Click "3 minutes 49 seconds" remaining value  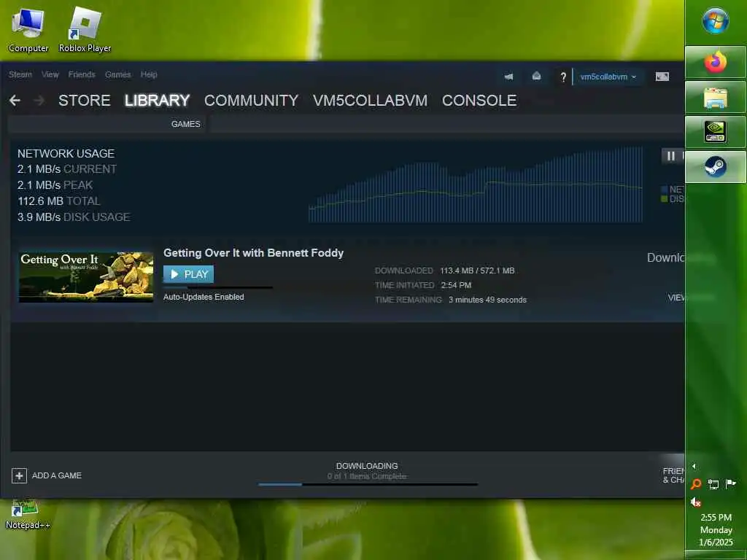tap(487, 300)
